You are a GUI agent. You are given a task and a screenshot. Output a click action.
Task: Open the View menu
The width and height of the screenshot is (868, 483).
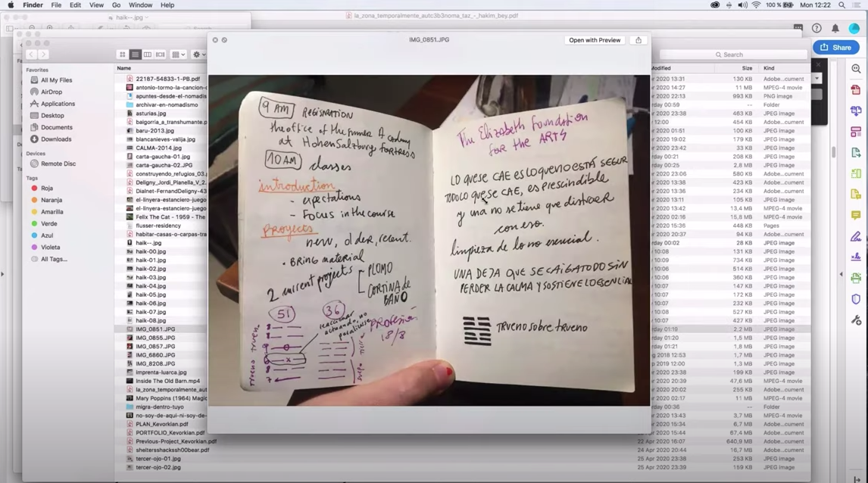[96, 5]
